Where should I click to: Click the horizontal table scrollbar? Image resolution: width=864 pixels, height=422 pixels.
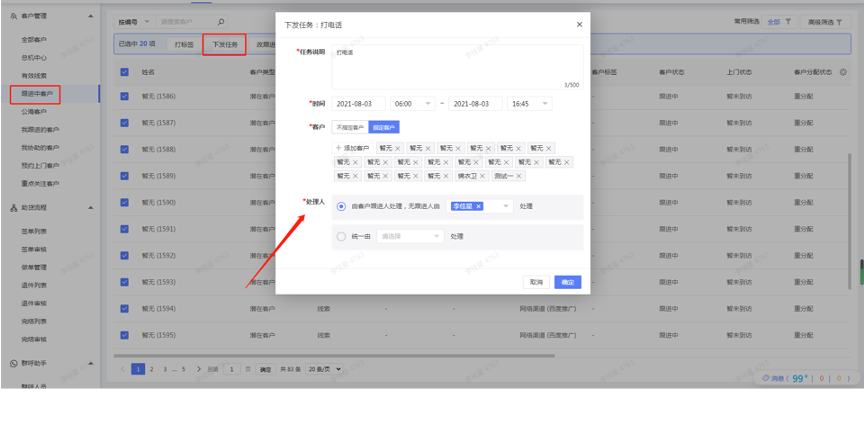[x=334, y=356]
